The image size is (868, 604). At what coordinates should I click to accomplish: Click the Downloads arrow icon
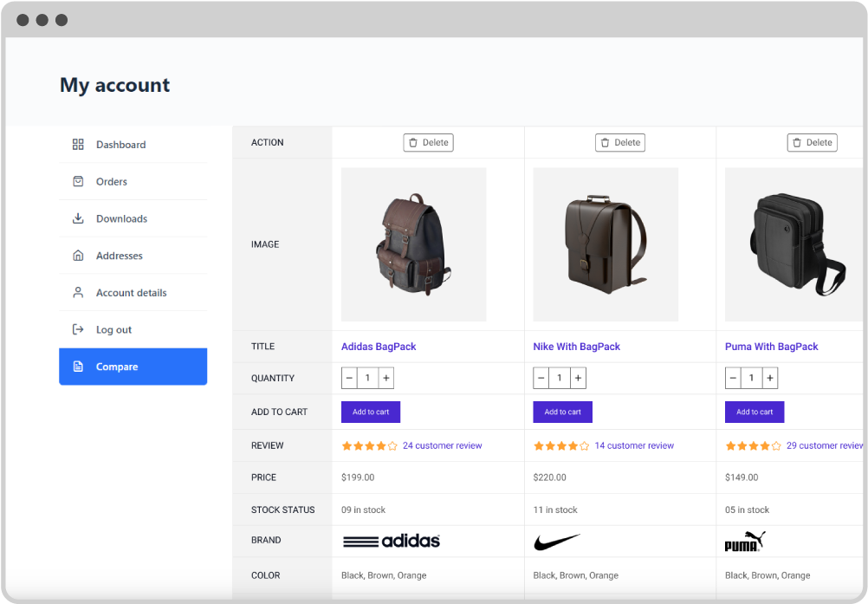78,218
